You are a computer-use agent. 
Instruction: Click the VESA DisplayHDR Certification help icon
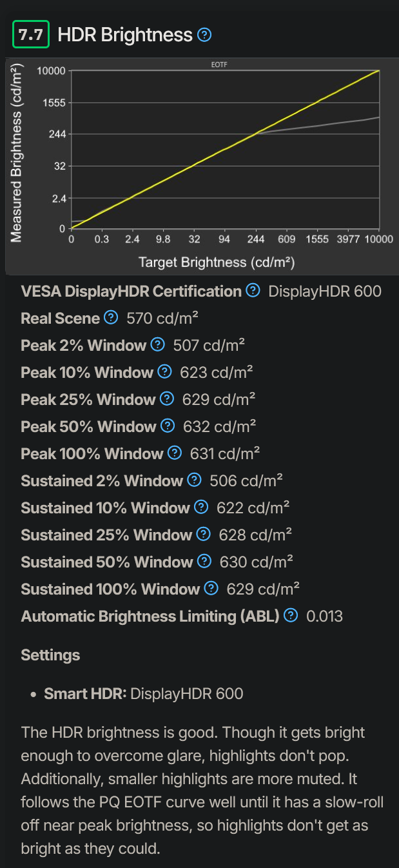(x=251, y=291)
